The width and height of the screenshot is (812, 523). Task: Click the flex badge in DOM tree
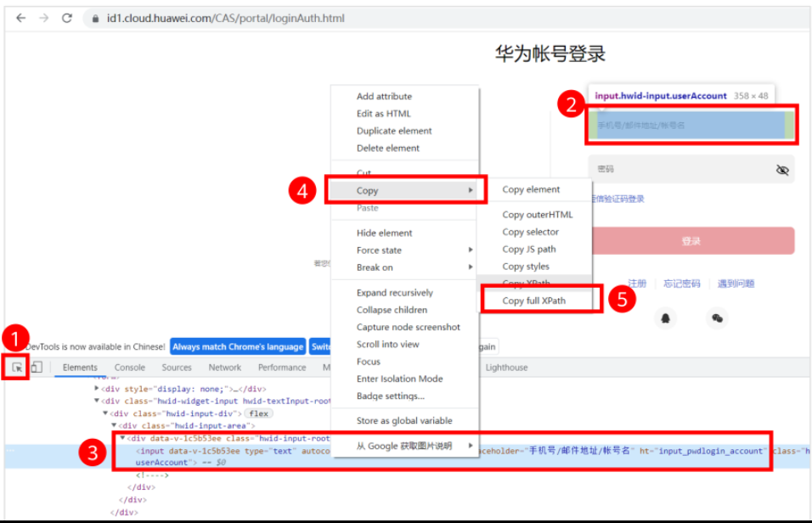pyautogui.click(x=258, y=413)
